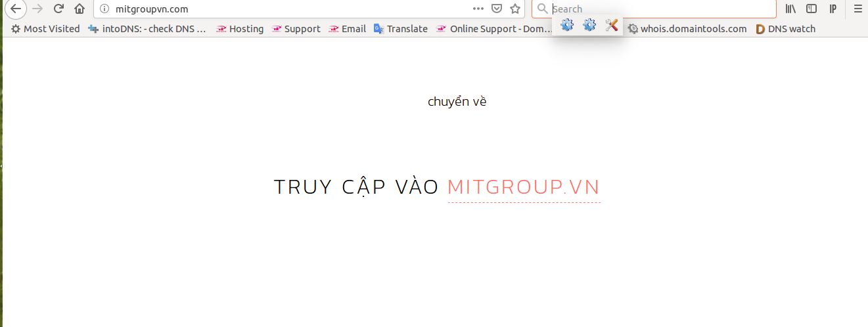868x327 pixels.
Task: Show site information for mitgroupvn.com
Action: click(x=104, y=9)
